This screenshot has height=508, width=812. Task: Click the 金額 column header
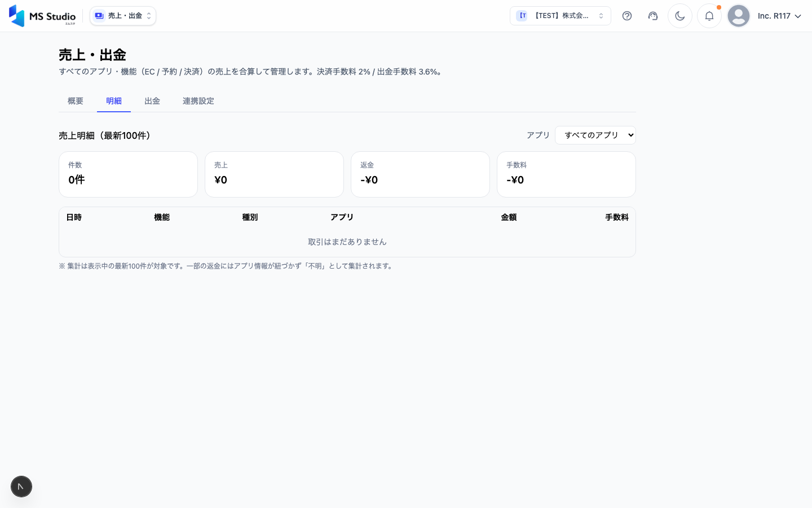[x=509, y=217]
